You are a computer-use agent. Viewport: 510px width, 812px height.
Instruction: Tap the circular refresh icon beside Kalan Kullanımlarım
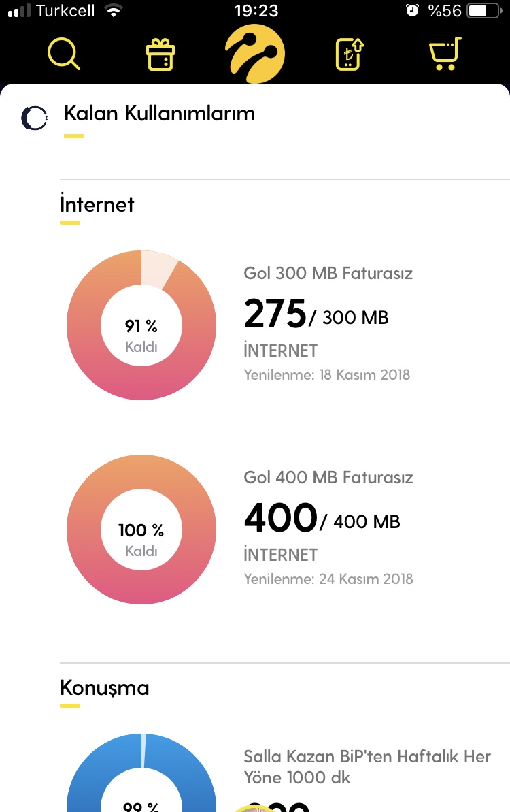point(34,118)
